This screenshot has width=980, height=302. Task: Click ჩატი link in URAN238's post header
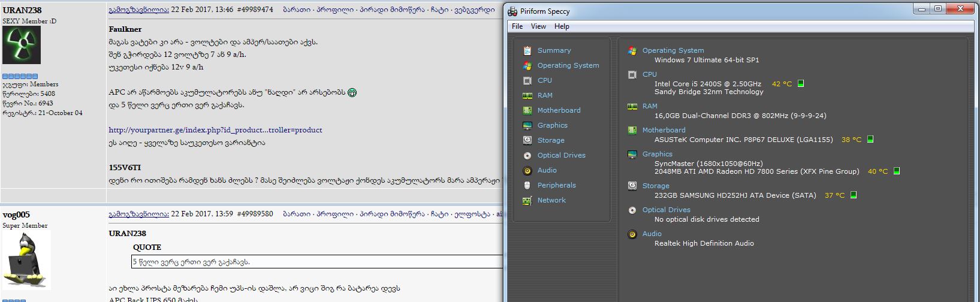[x=439, y=10]
